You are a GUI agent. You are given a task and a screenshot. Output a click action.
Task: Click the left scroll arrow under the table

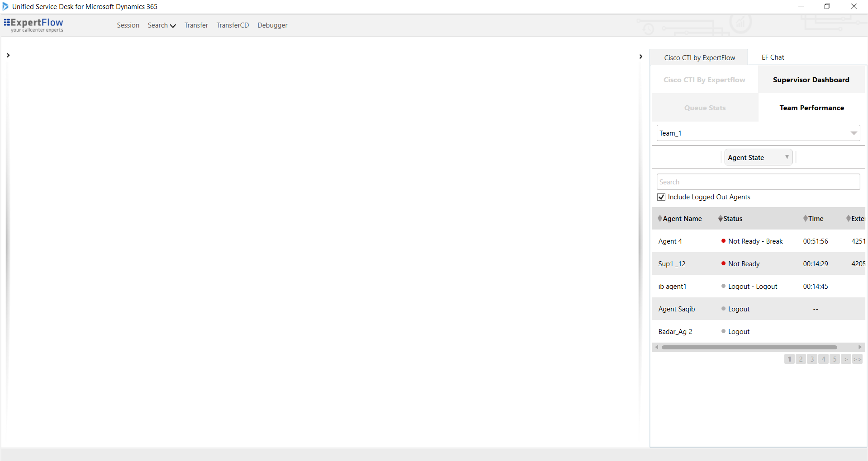point(657,347)
